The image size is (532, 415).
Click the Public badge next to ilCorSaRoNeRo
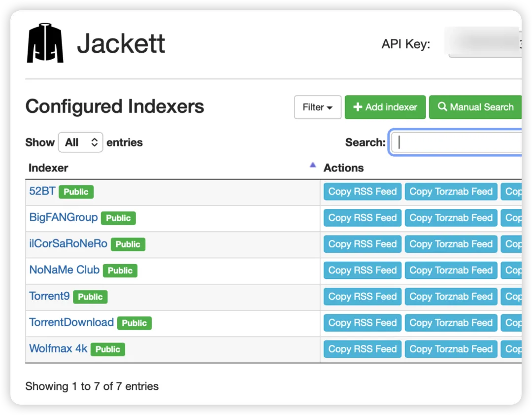[128, 244]
